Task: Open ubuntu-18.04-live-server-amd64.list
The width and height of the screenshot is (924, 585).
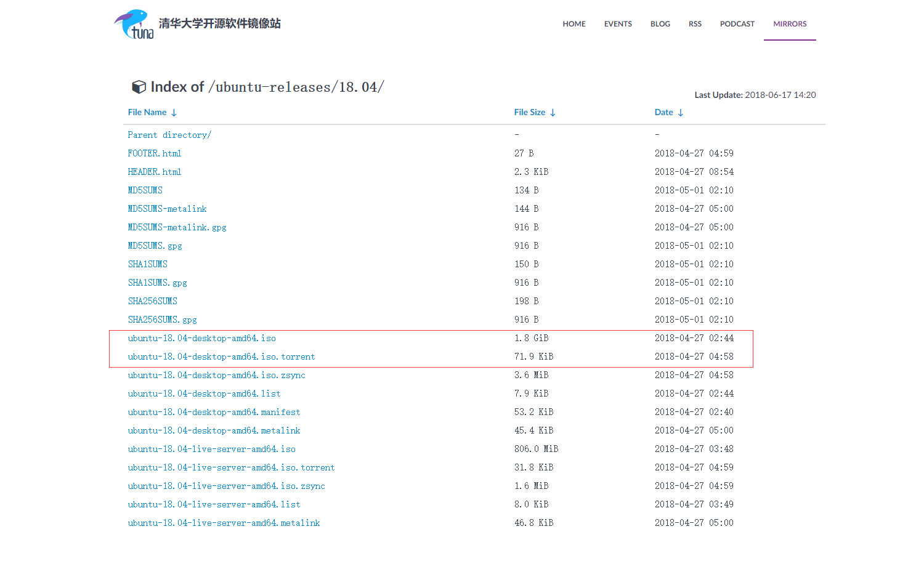Action: coord(214,504)
